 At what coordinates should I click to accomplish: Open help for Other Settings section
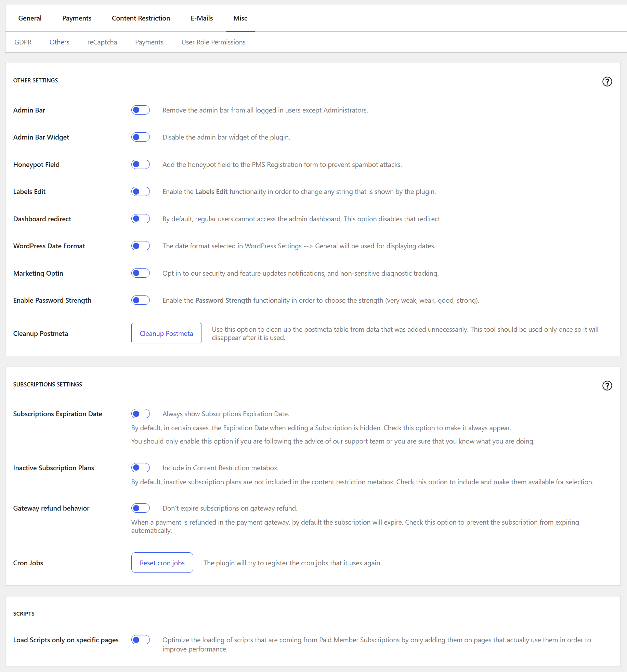point(607,81)
